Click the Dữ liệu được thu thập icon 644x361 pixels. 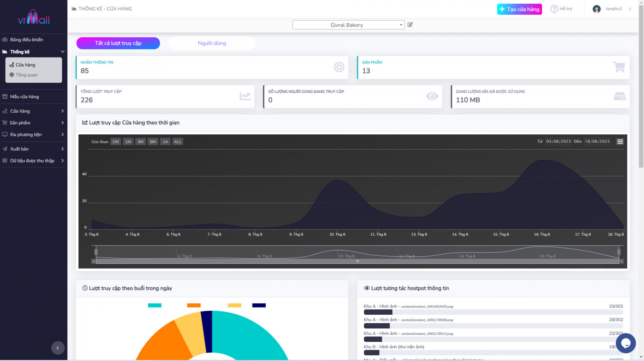click(5, 161)
